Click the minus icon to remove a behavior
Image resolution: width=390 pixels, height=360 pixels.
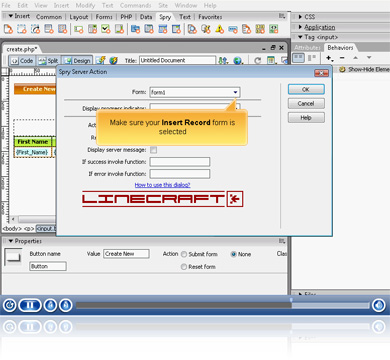point(342,58)
